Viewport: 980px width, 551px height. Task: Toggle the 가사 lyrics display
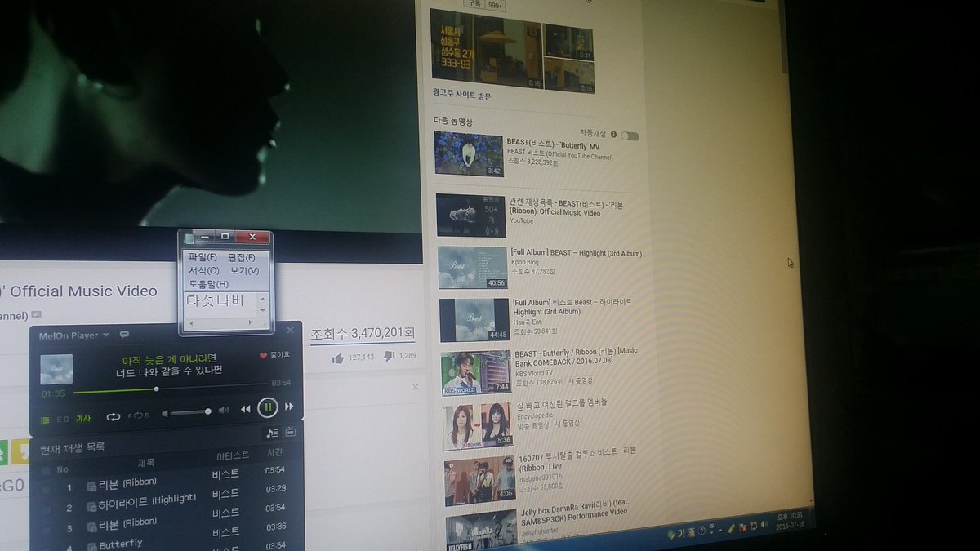[83, 419]
